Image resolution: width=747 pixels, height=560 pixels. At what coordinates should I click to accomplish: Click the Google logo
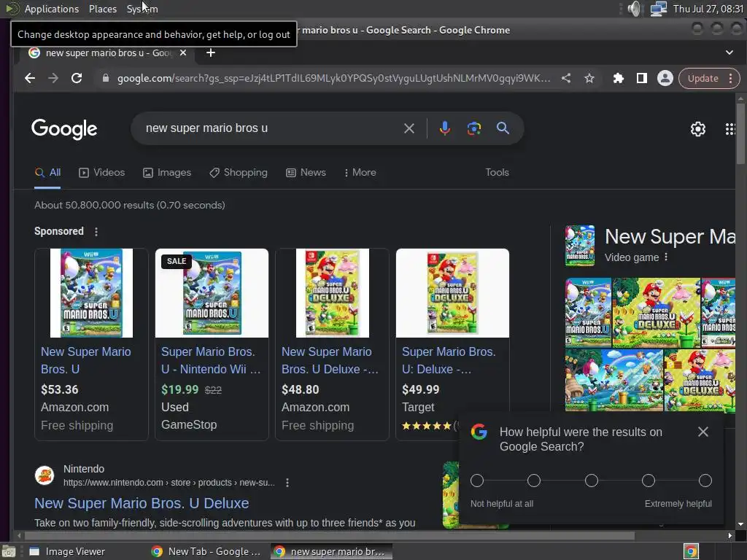(64, 129)
